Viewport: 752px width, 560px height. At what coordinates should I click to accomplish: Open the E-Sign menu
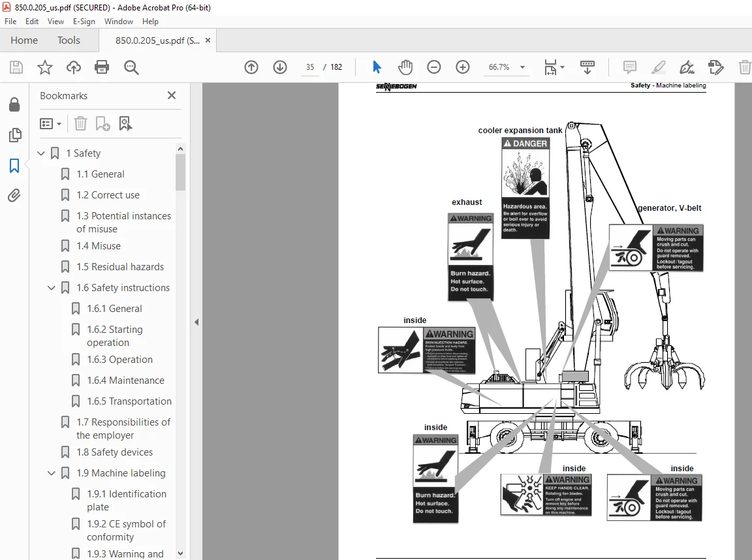tap(84, 22)
